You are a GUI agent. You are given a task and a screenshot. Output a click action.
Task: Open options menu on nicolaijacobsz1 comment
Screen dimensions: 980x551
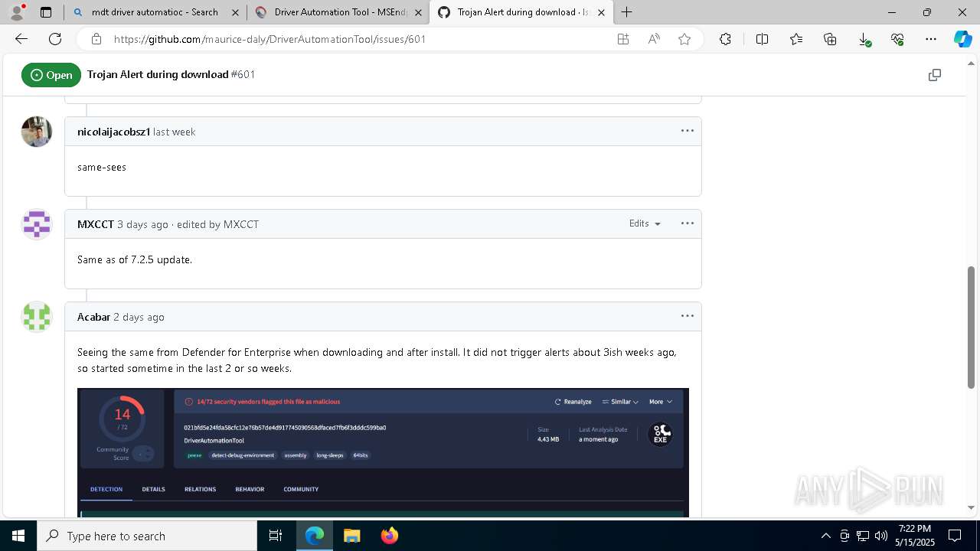(688, 131)
